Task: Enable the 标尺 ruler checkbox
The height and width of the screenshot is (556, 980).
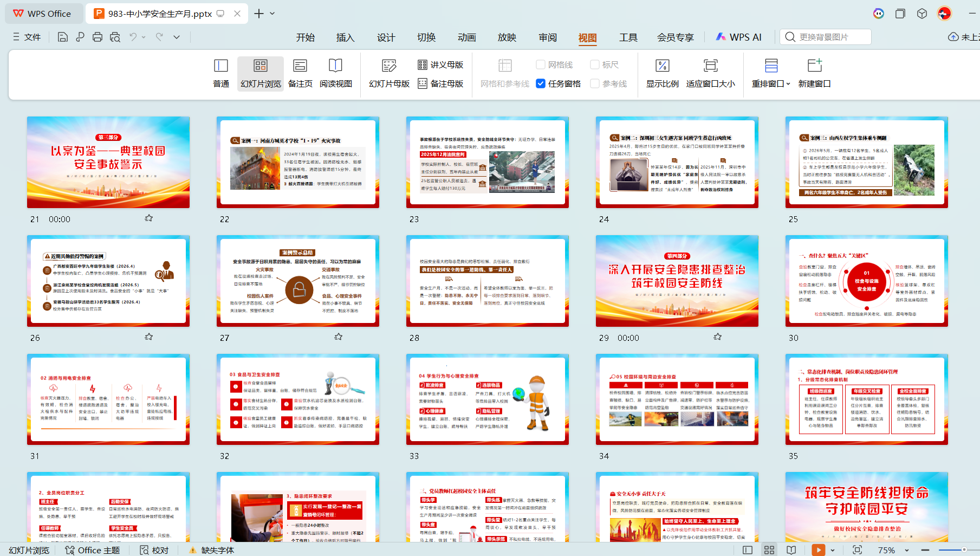Action: click(595, 64)
